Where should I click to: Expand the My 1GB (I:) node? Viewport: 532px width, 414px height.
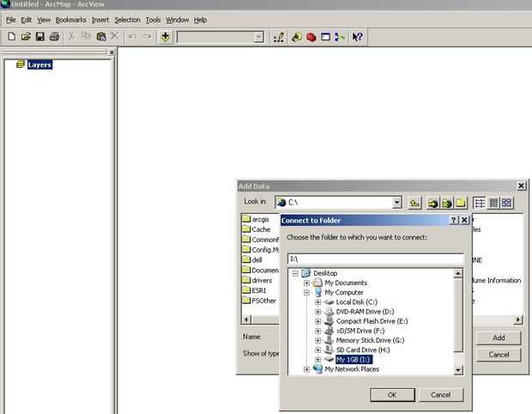coord(317,359)
